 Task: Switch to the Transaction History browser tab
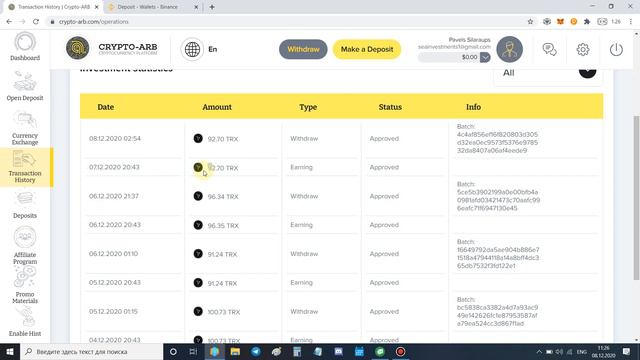[53, 7]
